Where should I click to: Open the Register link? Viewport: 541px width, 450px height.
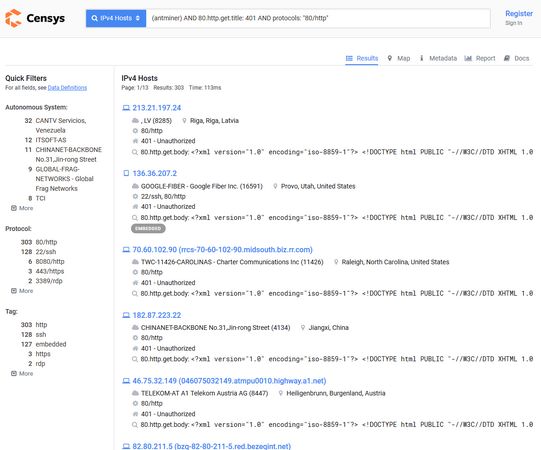pyautogui.click(x=519, y=13)
